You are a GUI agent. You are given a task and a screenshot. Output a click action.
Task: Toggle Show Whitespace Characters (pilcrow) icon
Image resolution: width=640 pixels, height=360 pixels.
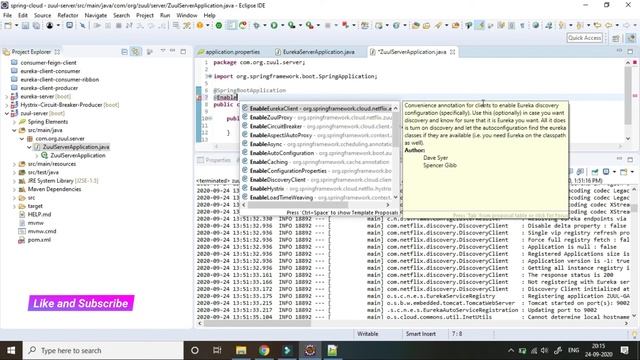click(522, 25)
